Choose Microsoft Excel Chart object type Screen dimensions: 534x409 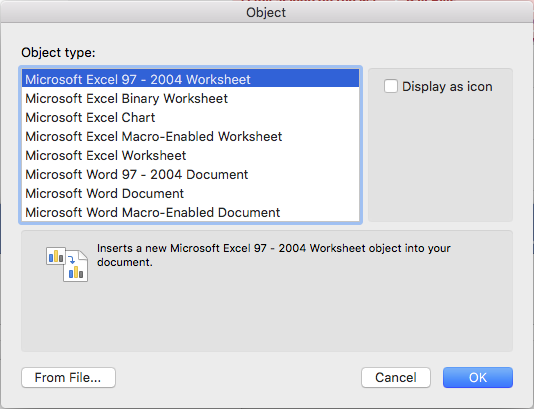[x=190, y=117]
